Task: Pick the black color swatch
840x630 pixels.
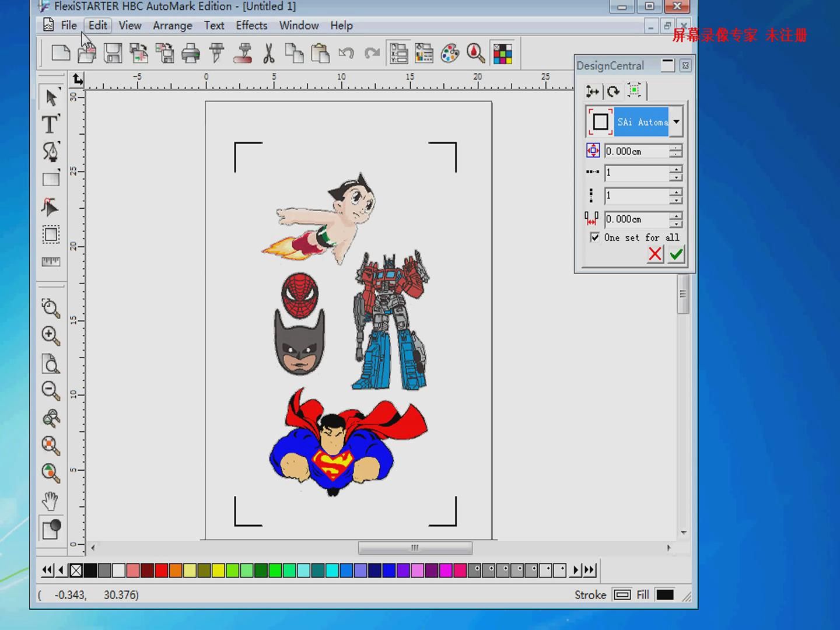Action: click(90, 570)
